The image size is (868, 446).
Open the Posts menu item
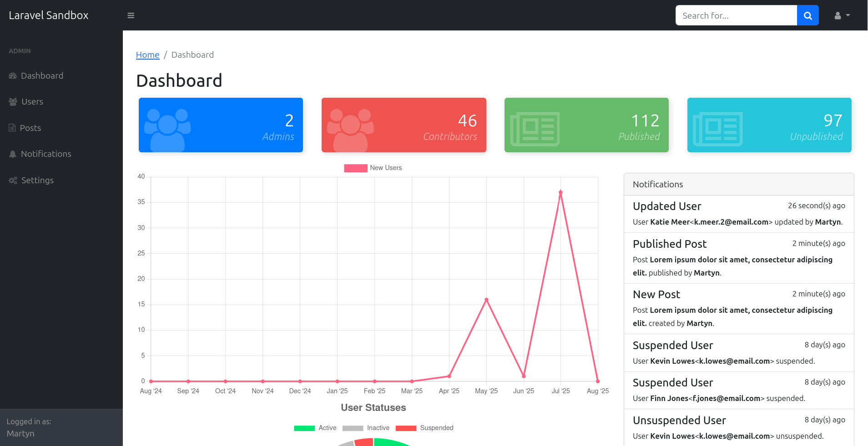(x=30, y=128)
